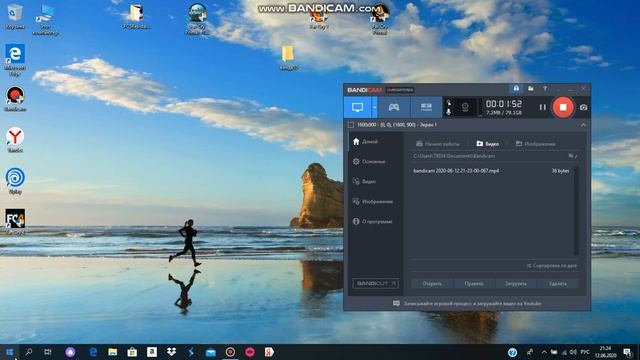Open Amazon from the taskbar
The width and height of the screenshot is (640, 360).
(x=152, y=352)
